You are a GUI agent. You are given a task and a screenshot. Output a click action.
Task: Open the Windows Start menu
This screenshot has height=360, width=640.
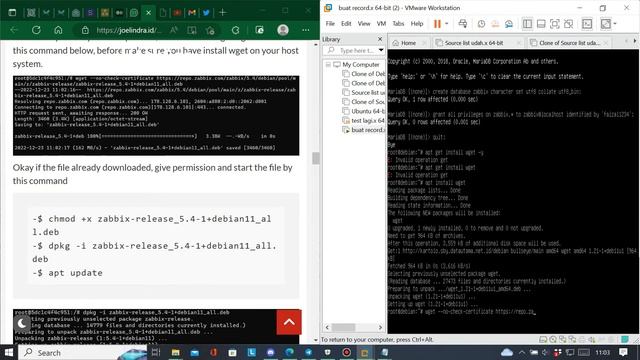click(9, 352)
